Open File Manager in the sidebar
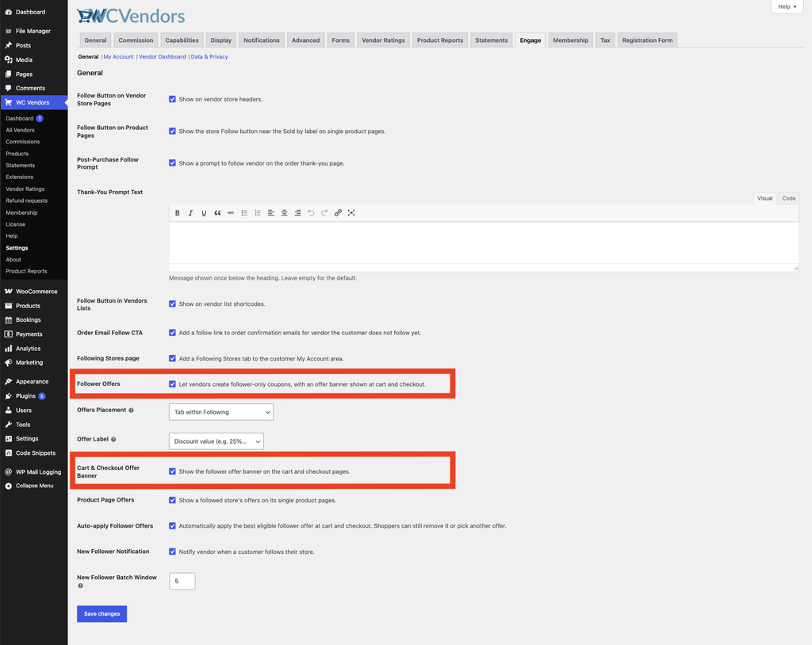 [x=33, y=31]
